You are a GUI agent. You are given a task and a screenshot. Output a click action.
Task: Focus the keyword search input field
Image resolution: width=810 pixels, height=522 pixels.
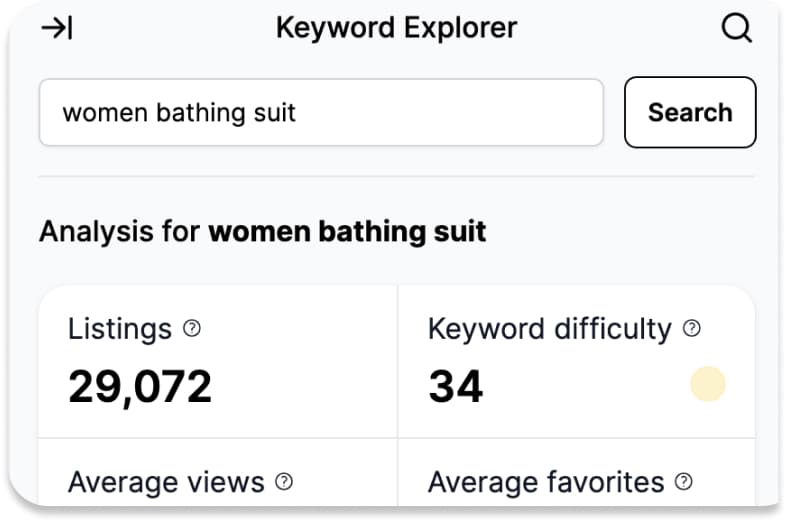click(321, 112)
